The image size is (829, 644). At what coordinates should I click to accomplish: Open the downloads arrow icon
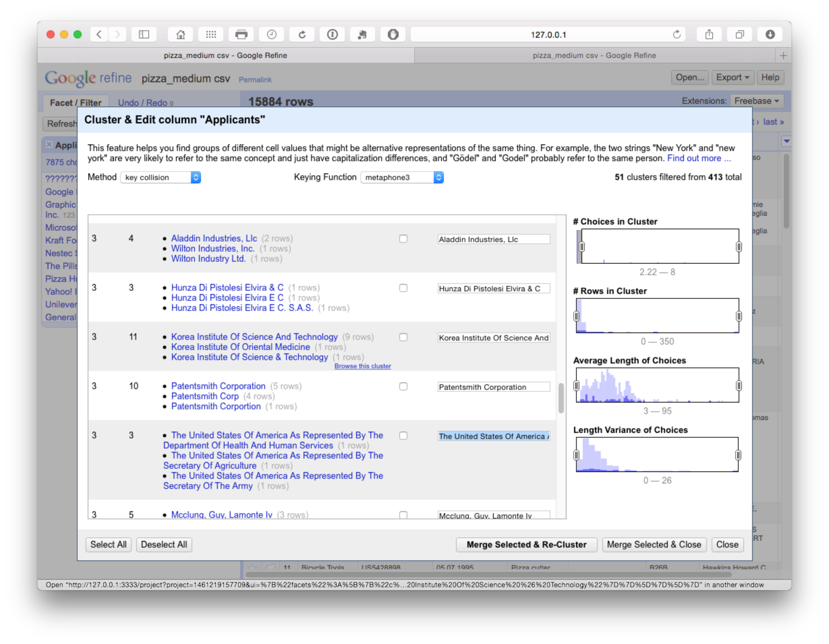770,34
